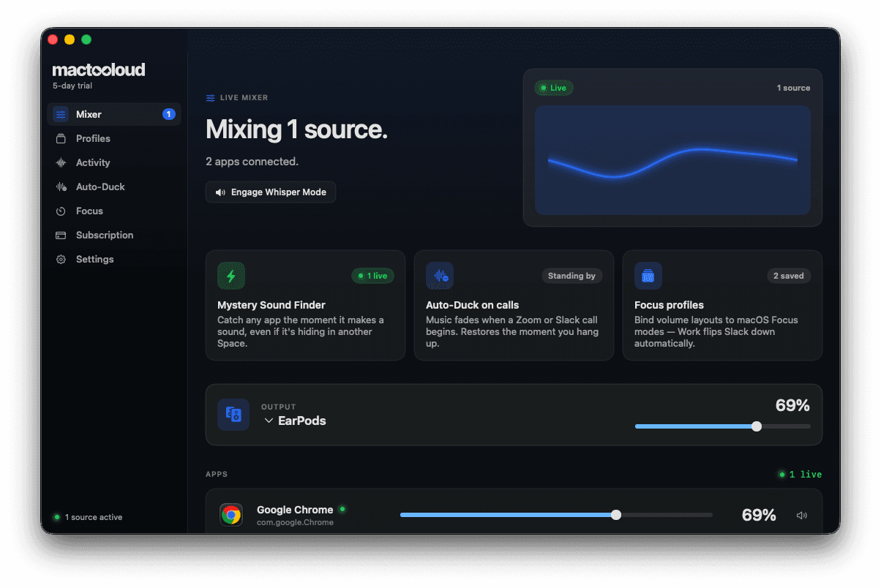Click the Auto-Duck on calls card icon
The image size is (881, 588).
[x=440, y=276]
